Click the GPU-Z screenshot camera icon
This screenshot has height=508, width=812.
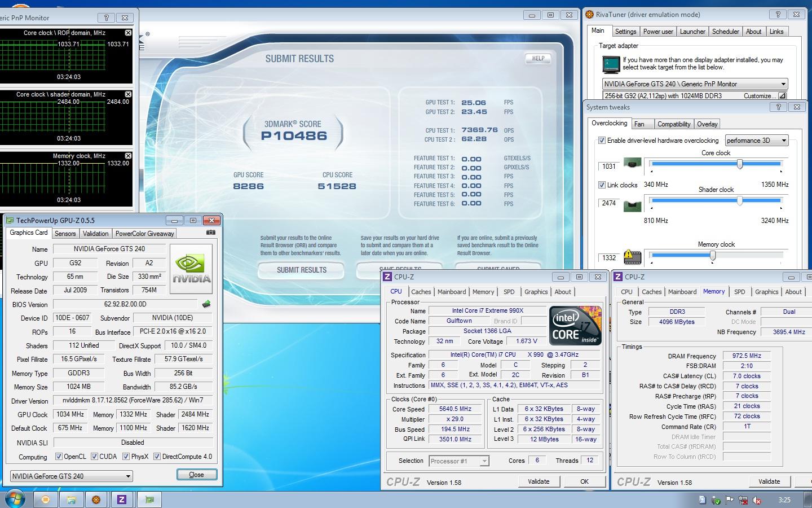point(210,233)
